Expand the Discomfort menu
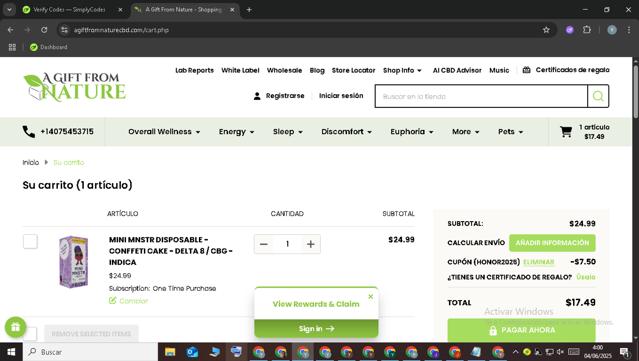 coord(346,132)
